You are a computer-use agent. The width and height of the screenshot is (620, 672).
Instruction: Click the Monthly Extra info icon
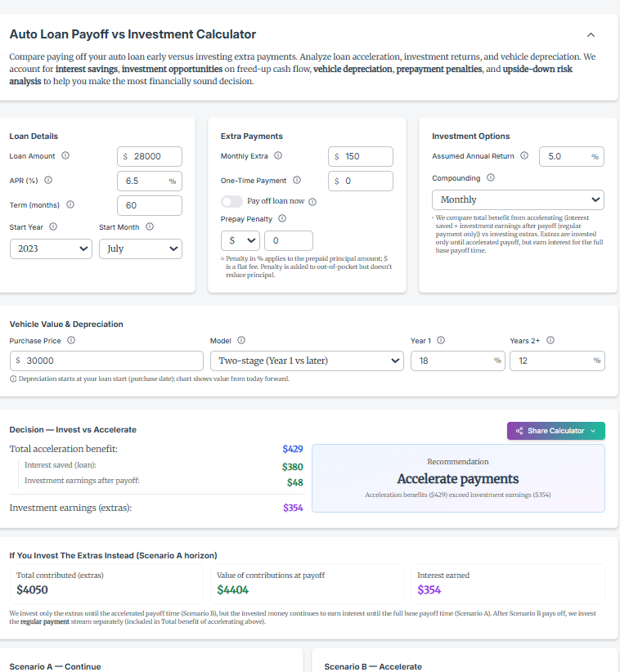pos(278,156)
